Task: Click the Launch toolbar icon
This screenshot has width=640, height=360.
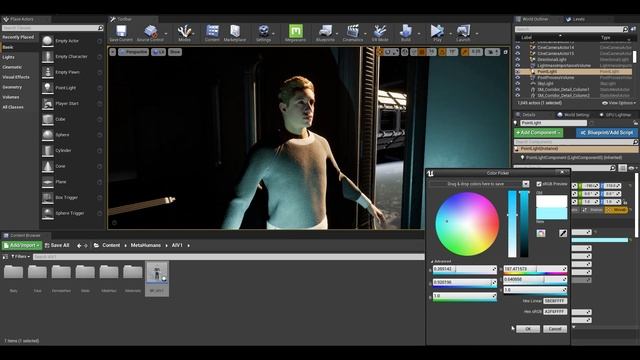Action: pos(463,33)
